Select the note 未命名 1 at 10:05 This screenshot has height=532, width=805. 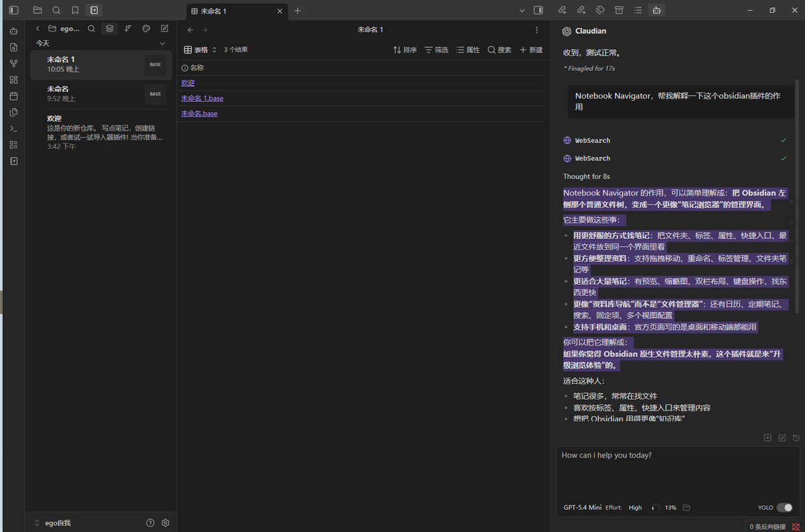point(101,64)
